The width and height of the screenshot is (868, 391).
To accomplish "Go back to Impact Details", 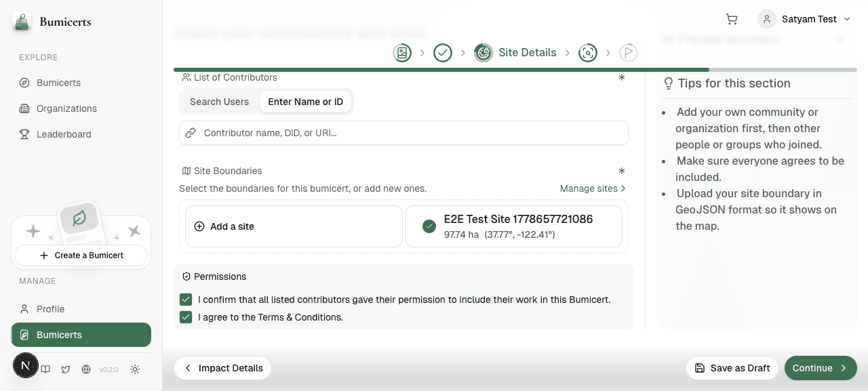I will coord(223,368).
